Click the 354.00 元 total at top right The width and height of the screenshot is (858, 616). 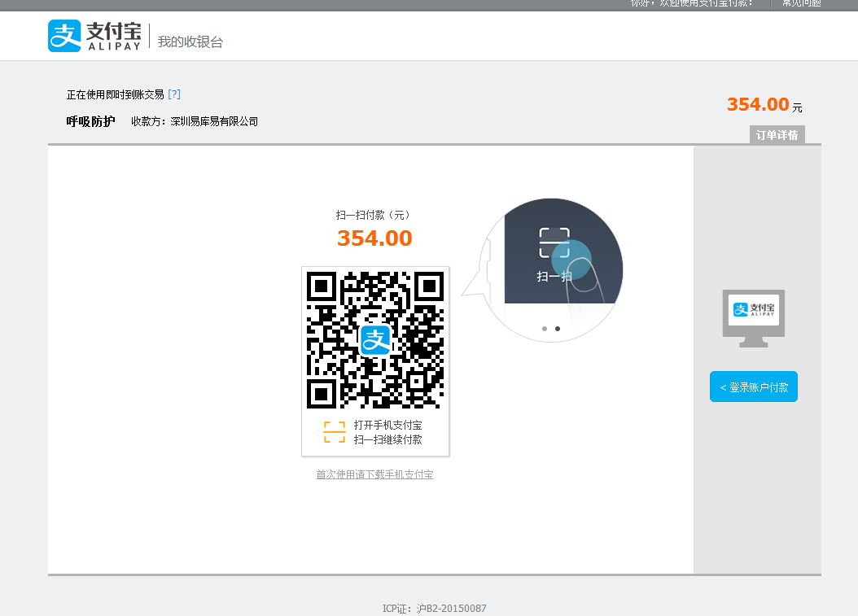pos(764,104)
